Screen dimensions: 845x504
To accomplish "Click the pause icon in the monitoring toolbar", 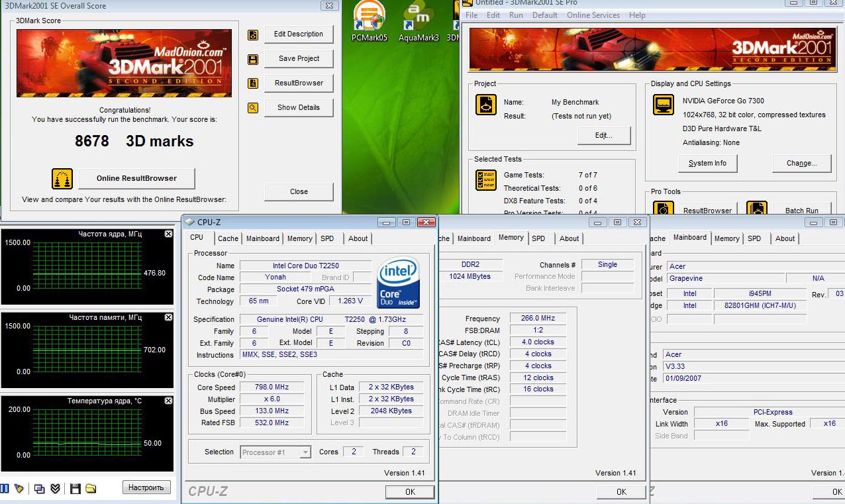I will (5, 488).
